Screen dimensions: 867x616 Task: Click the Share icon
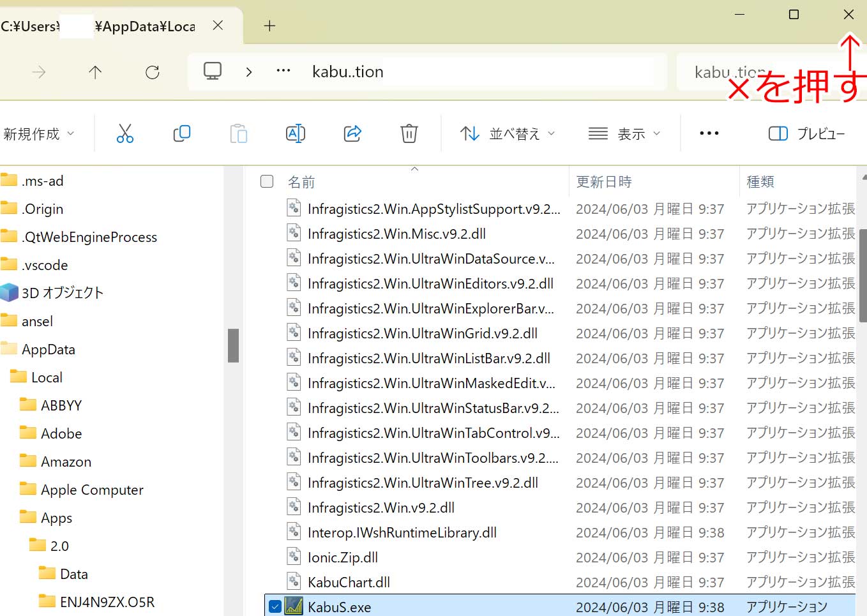[352, 133]
